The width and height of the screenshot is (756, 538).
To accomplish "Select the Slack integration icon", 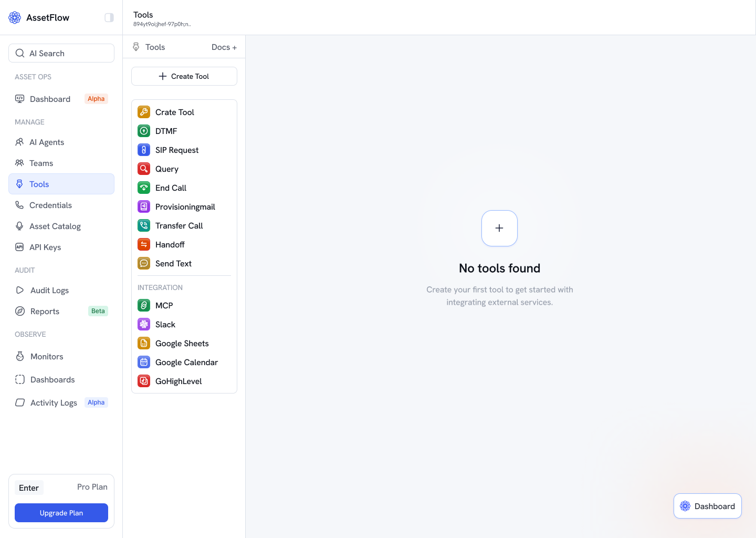I will (144, 324).
